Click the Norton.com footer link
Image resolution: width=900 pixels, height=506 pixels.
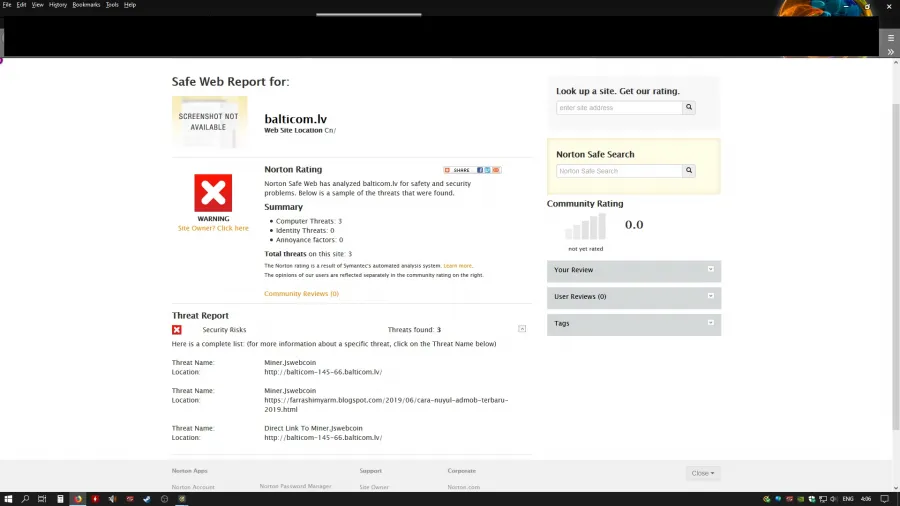[x=464, y=487]
